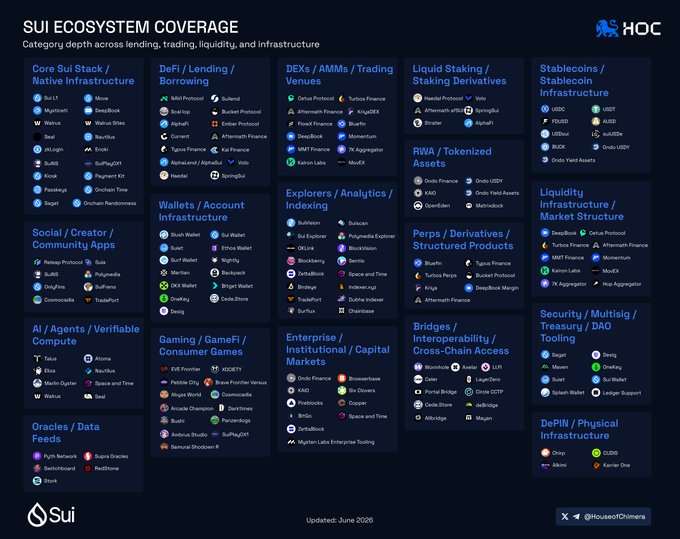Image resolution: width=680 pixels, height=539 pixels.
Task: Click the Backpack wallet icon
Action: 215,273
